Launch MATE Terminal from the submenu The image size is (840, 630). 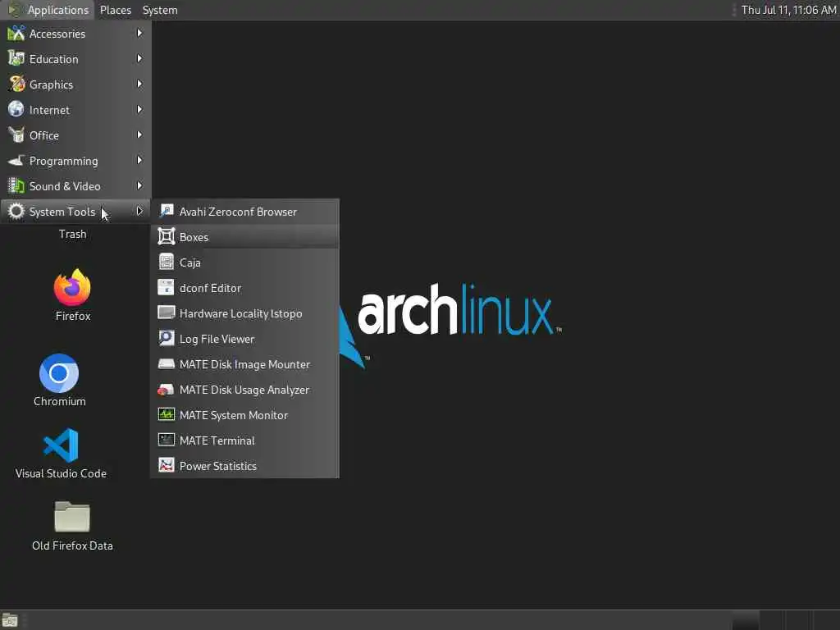244,441
